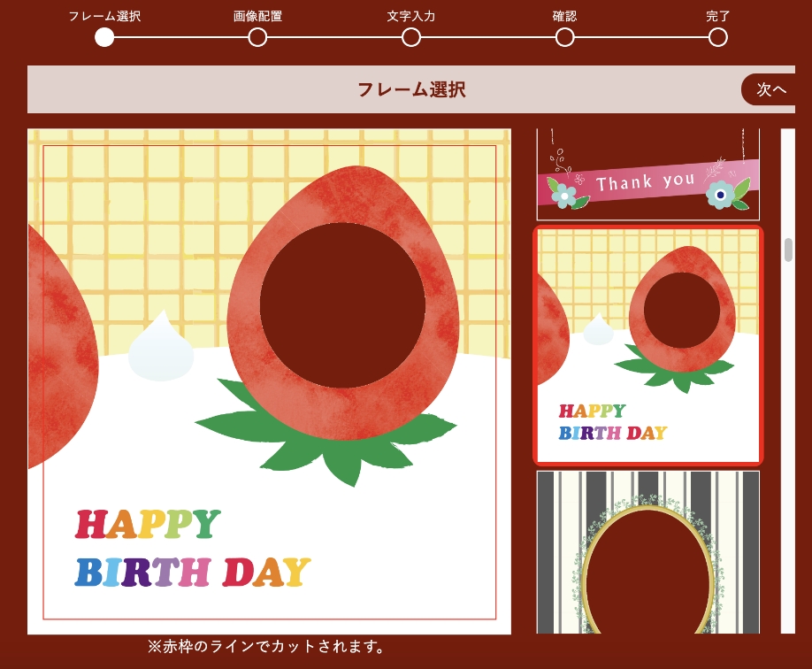Click the large strawberry frame preview
This screenshot has height=669, width=812.
pos(269,381)
